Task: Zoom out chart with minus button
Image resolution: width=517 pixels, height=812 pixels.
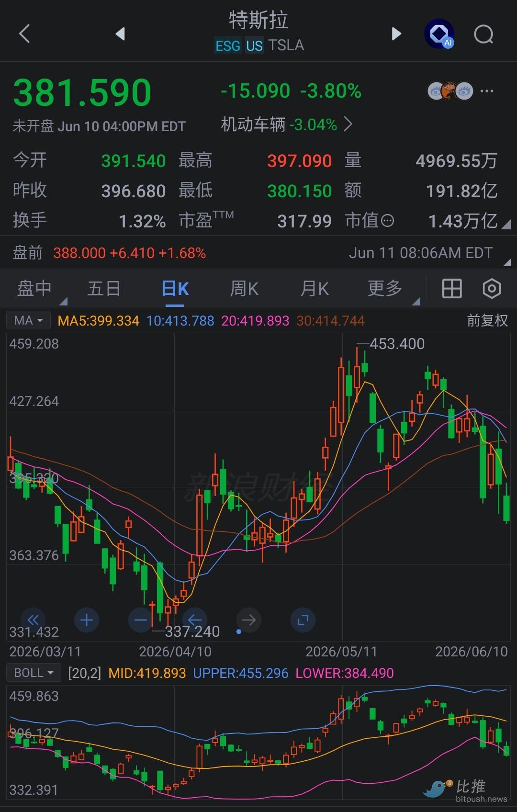Action: (141, 620)
